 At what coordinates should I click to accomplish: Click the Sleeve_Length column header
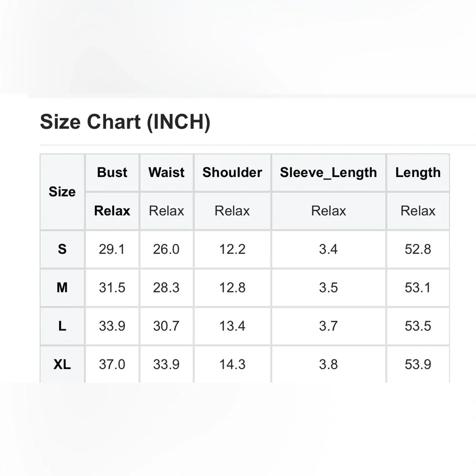pos(328,172)
